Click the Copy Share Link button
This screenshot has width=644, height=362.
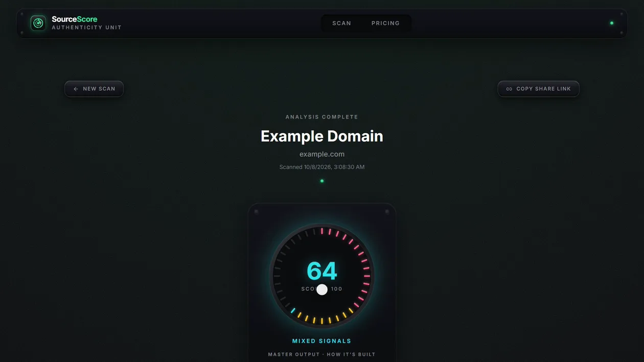(538, 89)
